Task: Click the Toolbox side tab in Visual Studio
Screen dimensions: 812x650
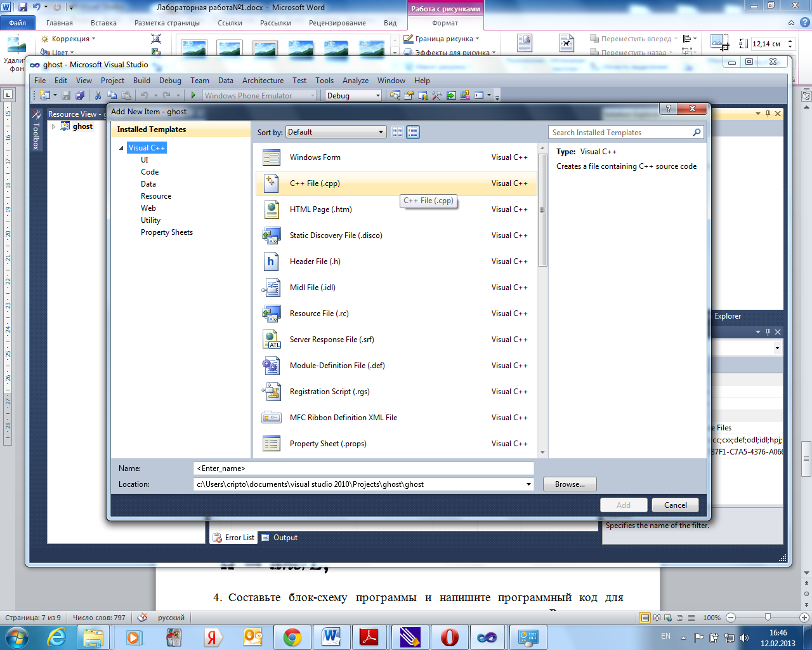Action: 36,130
